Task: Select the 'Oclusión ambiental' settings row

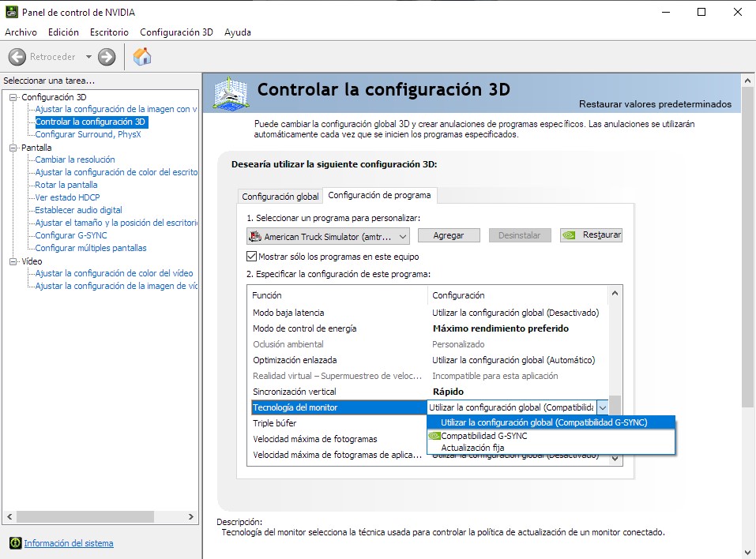Action: (x=428, y=344)
